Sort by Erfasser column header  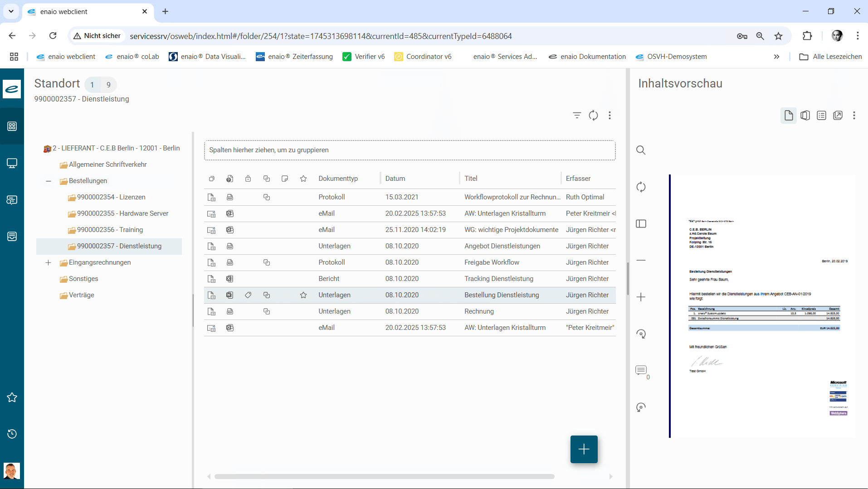tap(578, 179)
